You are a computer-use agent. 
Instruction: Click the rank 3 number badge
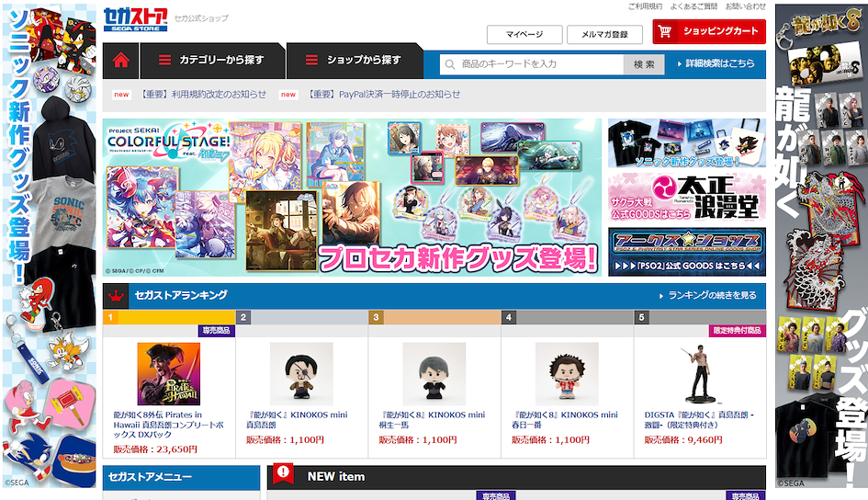pyautogui.click(x=376, y=317)
